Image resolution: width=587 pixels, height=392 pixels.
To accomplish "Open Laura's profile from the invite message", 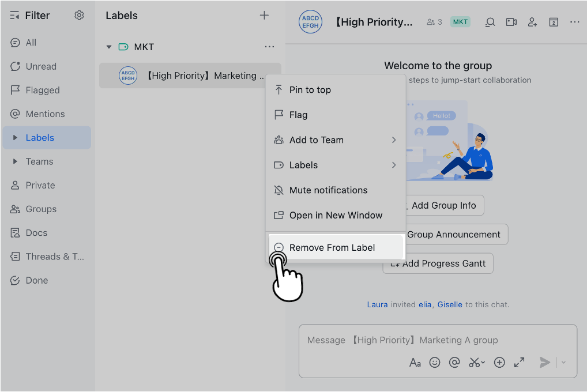I will pyautogui.click(x=377, y=304).
